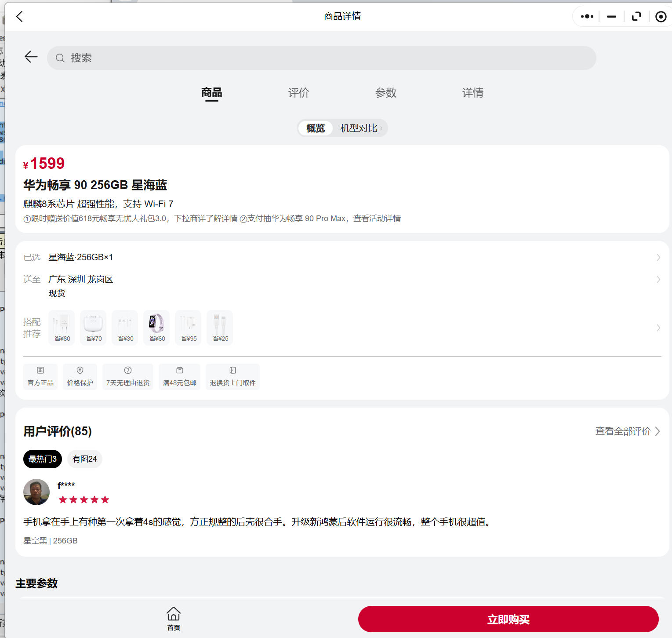The width and height of the screenshot is (672, 638).
Task: Click the 商品详情 page title
Action: [x=342, y=16]
